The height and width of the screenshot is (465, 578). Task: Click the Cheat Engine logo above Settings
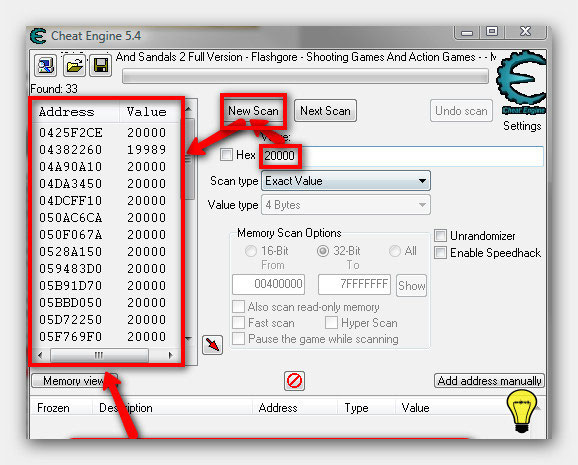(x=522, y=83)
